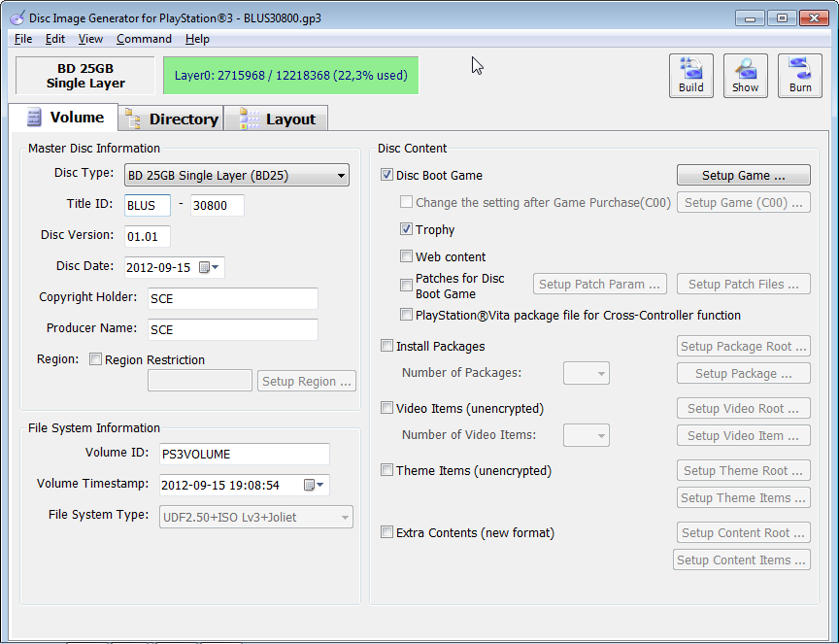Click the Producer Name field
The image size is (839, 644).
point(233,329)
